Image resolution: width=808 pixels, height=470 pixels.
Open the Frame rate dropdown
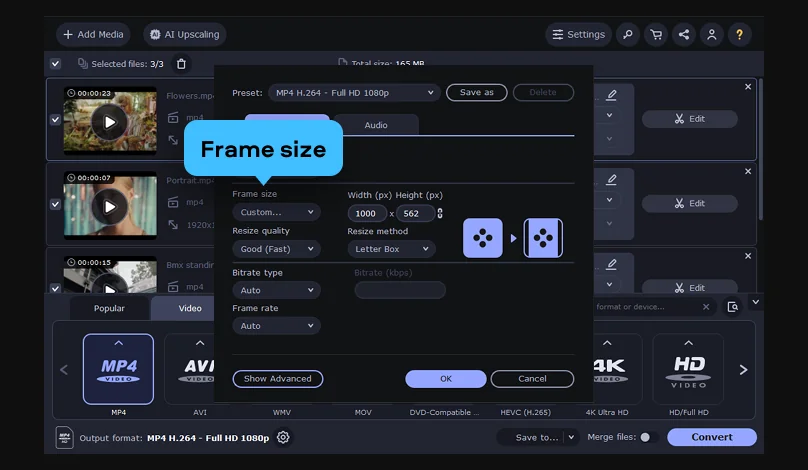276,326
